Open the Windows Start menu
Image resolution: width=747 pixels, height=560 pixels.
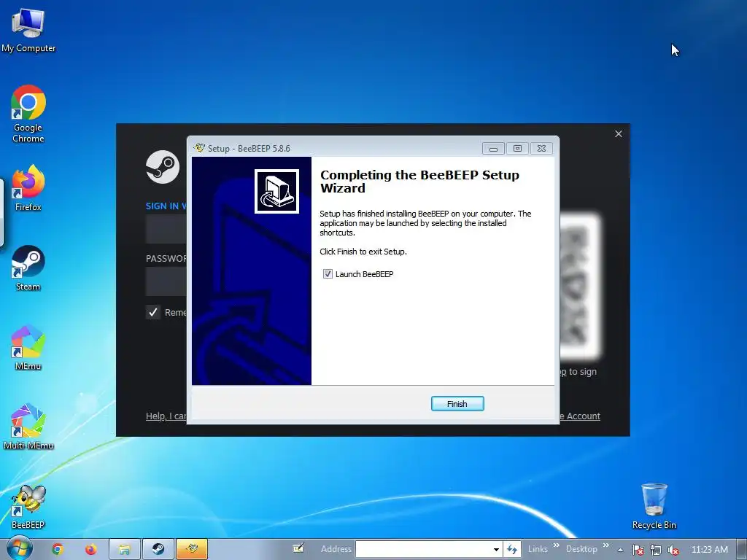20,549
